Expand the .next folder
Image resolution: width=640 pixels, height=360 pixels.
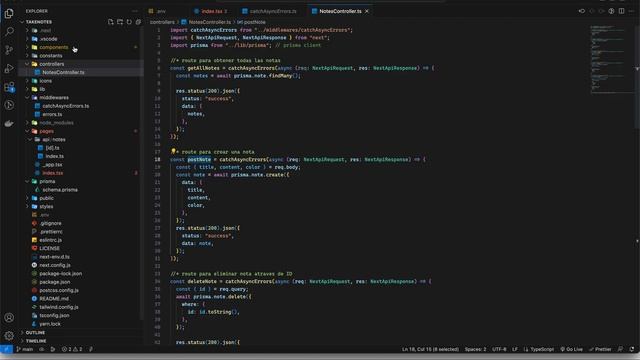click(x=45, y=31)
